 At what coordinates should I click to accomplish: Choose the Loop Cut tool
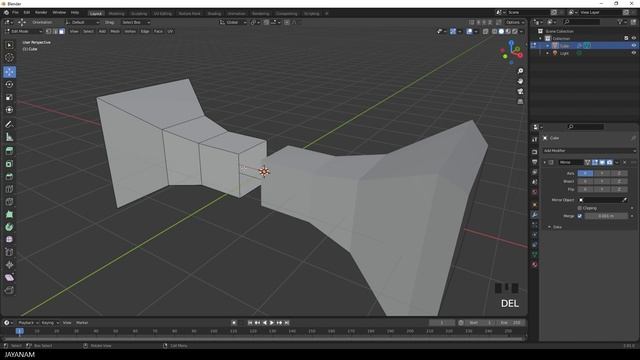[9, 189]
